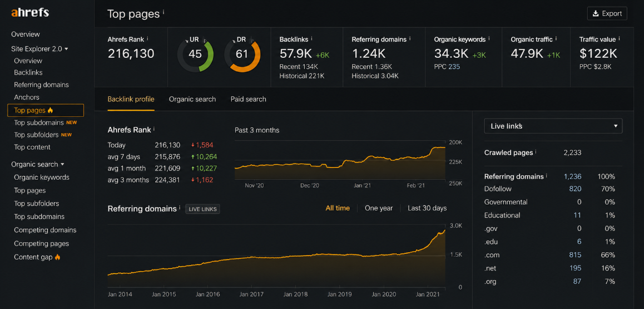This screenshot has height=309, width=644.
Task: Open Organic keywords in the sidebar
Action: coord(42,178)
